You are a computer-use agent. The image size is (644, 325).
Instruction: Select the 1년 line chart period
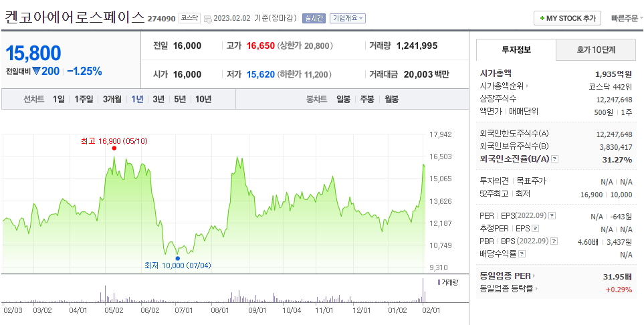[137, 99]
